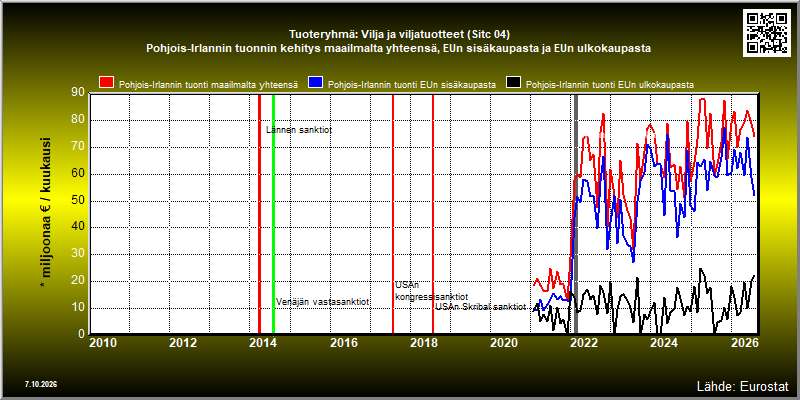Click the x-axis label '2012'
Viewport: 800px width, 400px height.
click(183, 342)
